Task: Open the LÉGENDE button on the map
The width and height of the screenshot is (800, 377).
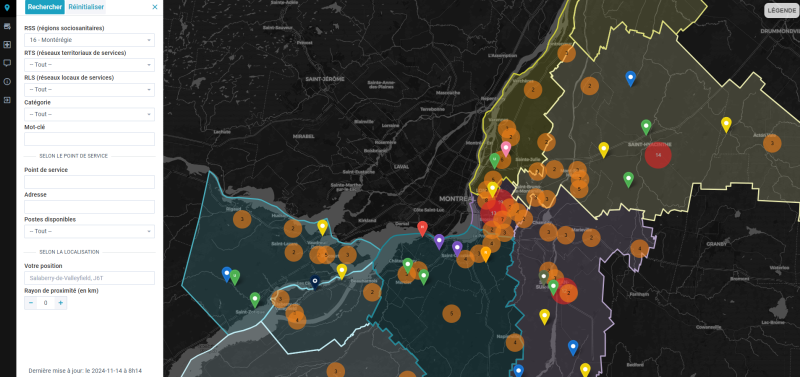Action: click(781, 10)
